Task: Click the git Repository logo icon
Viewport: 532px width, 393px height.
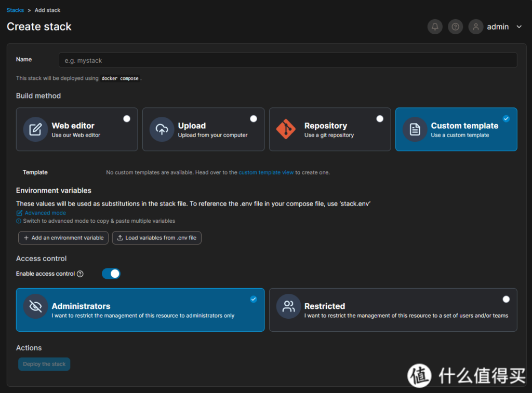Action: pos(286,129)
